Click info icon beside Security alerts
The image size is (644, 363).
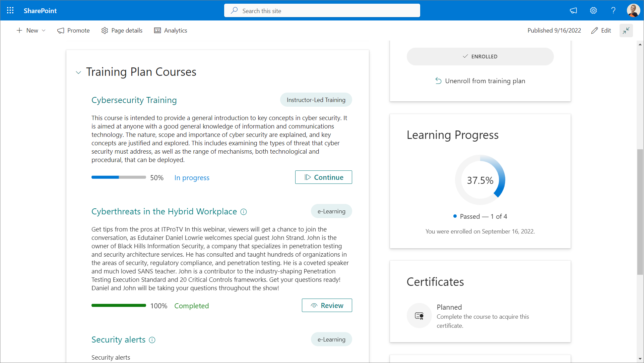(x=152, y=340)
